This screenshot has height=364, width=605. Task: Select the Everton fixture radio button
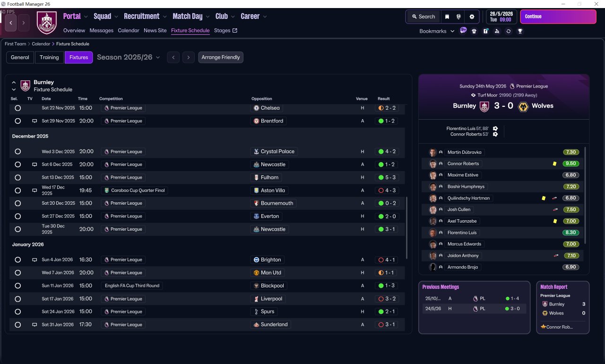tap(18, 216)
